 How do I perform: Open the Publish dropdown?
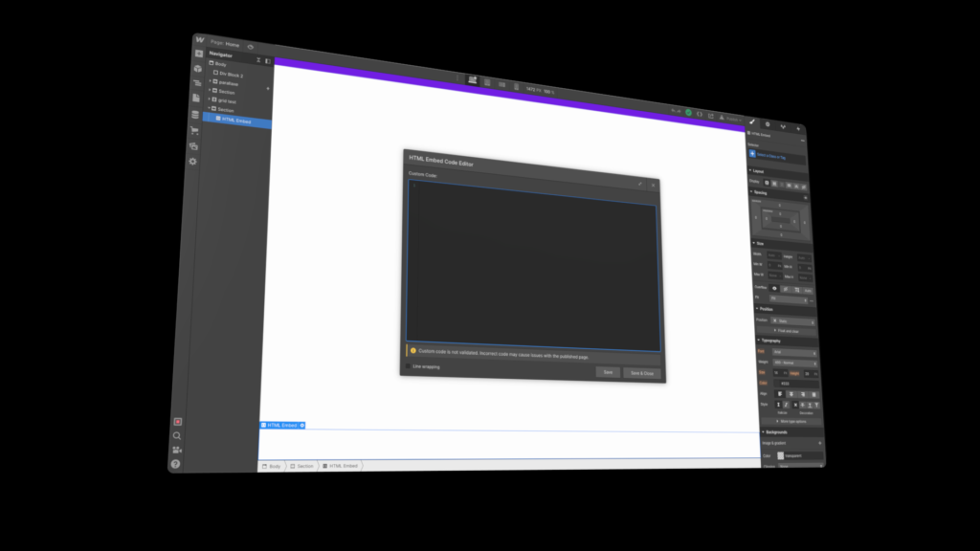point(730,119)
